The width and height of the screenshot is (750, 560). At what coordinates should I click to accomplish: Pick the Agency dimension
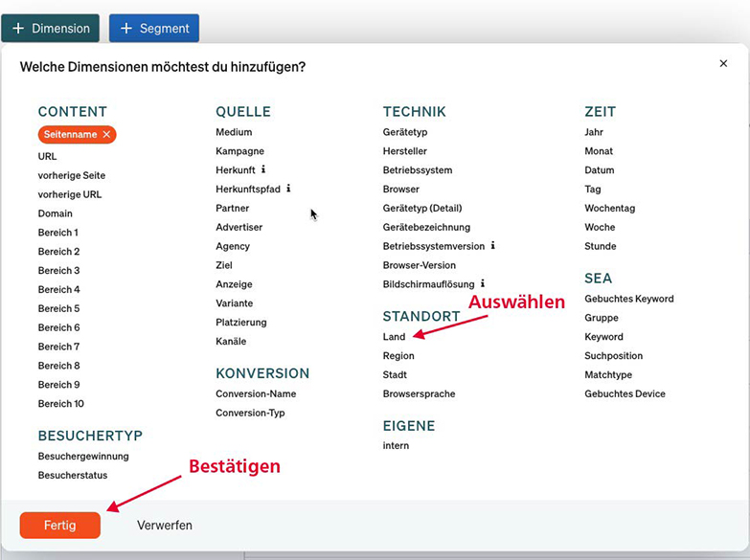233,246
